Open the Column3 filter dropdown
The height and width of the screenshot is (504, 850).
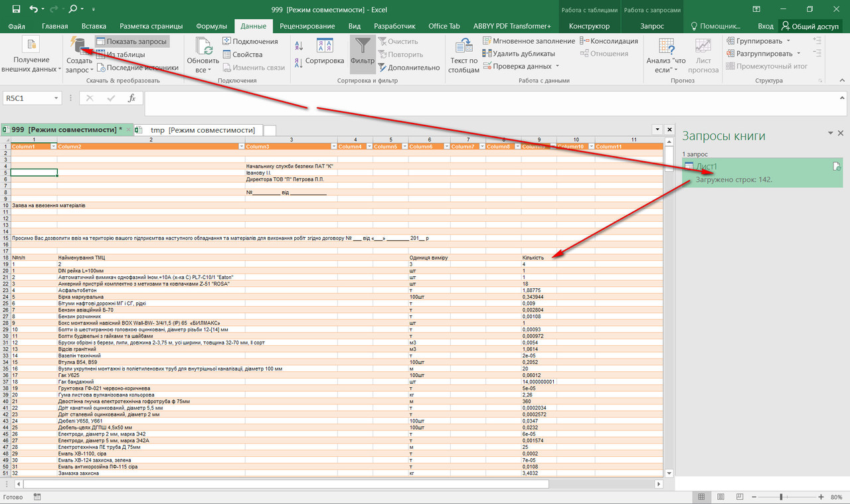pos(333,146)
